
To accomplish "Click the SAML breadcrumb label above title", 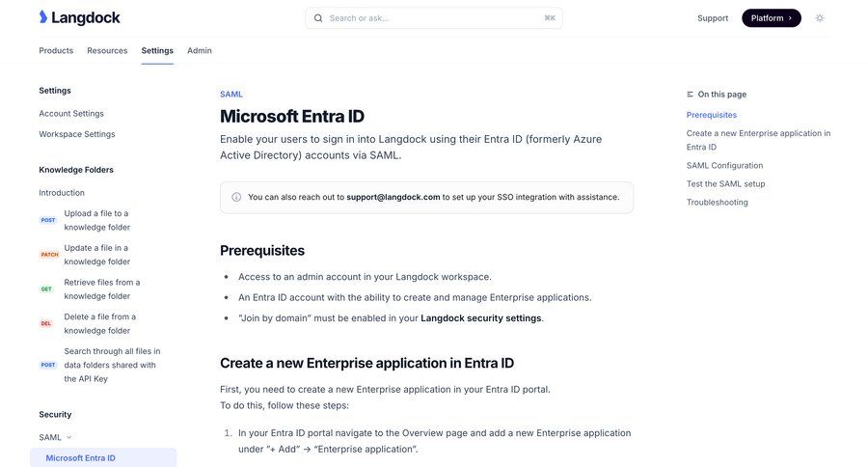I will [x=231, y=95].
